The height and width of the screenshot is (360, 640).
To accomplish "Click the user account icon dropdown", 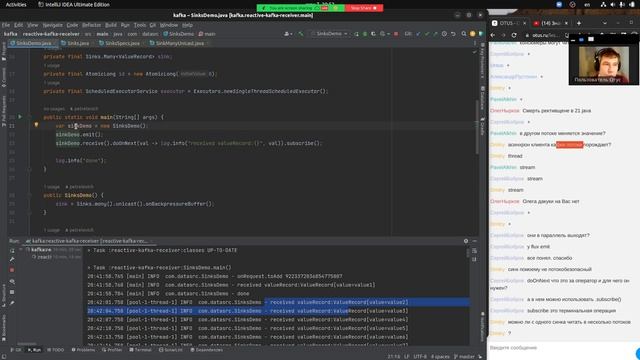I will (288, 34).
